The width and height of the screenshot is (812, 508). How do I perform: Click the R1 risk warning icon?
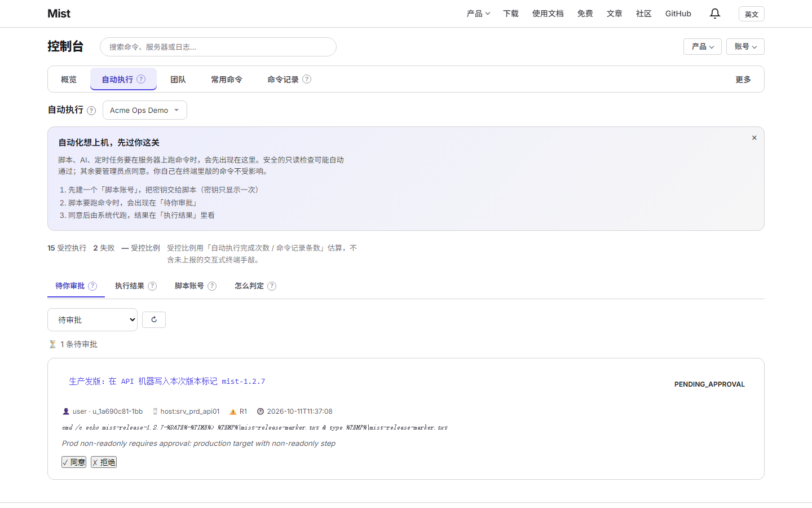tap(233, 412)
